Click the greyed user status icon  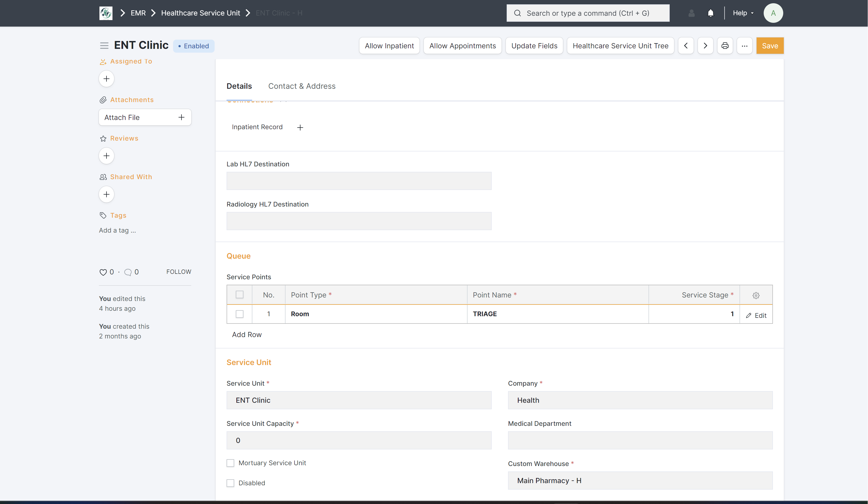pyautogui.click(x=691, y=13)
